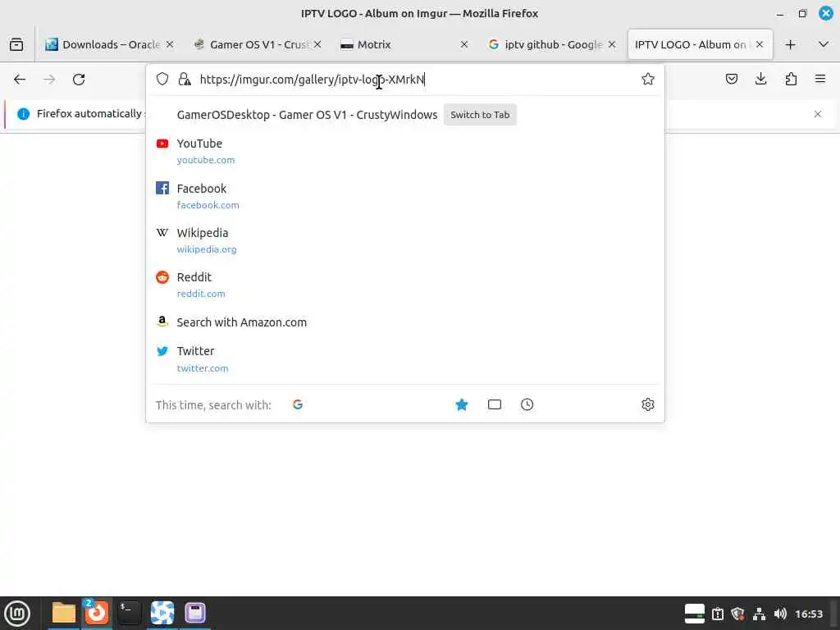Open Firefox View recent browsing icon
840x630 pixels.
point(16,44)
